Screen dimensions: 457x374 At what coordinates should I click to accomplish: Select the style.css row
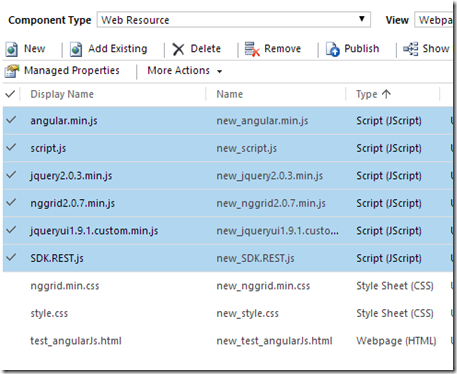pyautogui.click(x=228, y=313)
